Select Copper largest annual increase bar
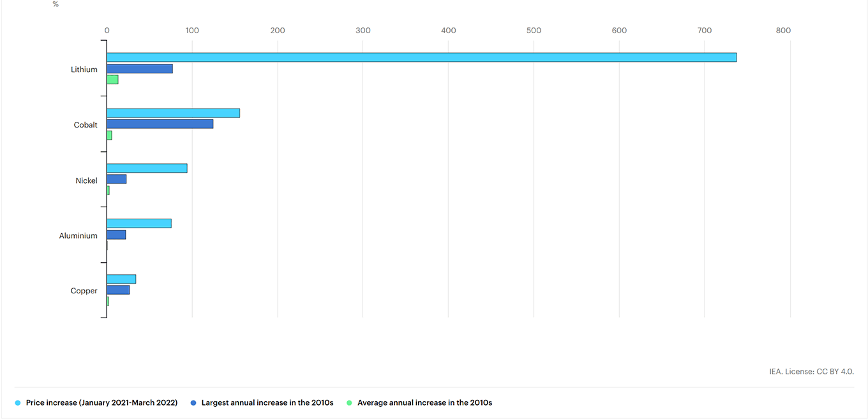This screenshot has width=868, height=419. click(x=118, y=290)
